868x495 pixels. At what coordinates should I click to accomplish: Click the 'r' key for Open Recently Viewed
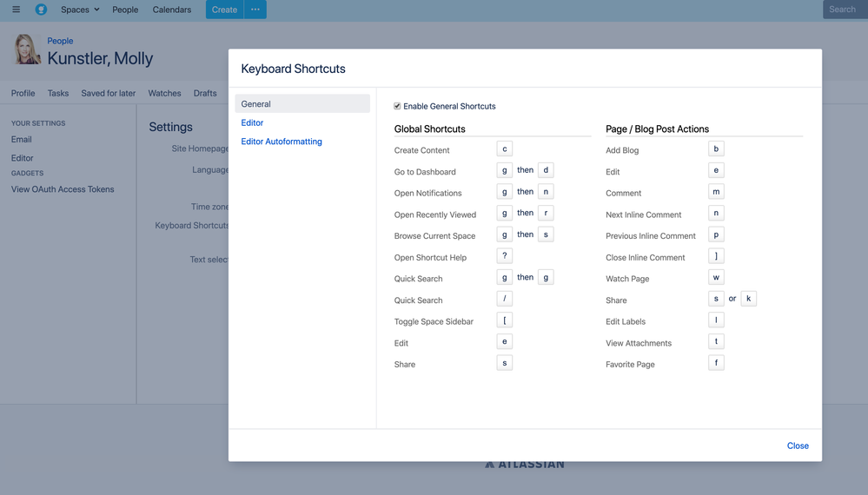click(x=546, y=213)
